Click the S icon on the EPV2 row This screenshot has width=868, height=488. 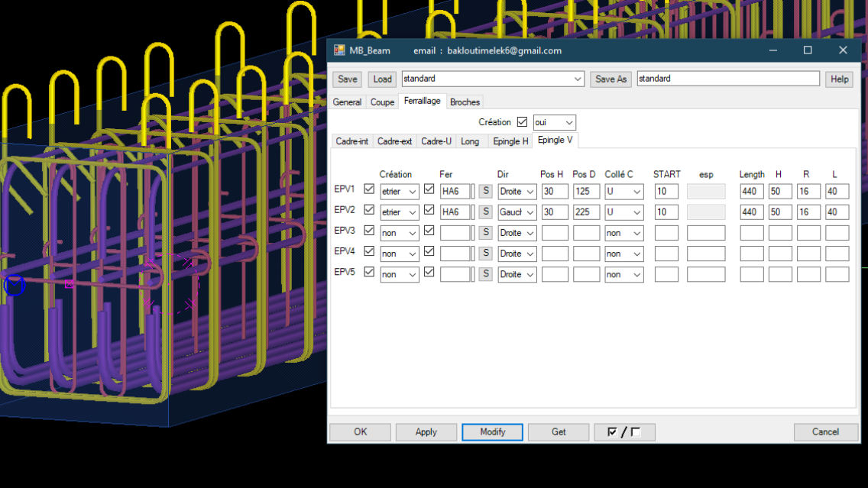click(484, 212)
